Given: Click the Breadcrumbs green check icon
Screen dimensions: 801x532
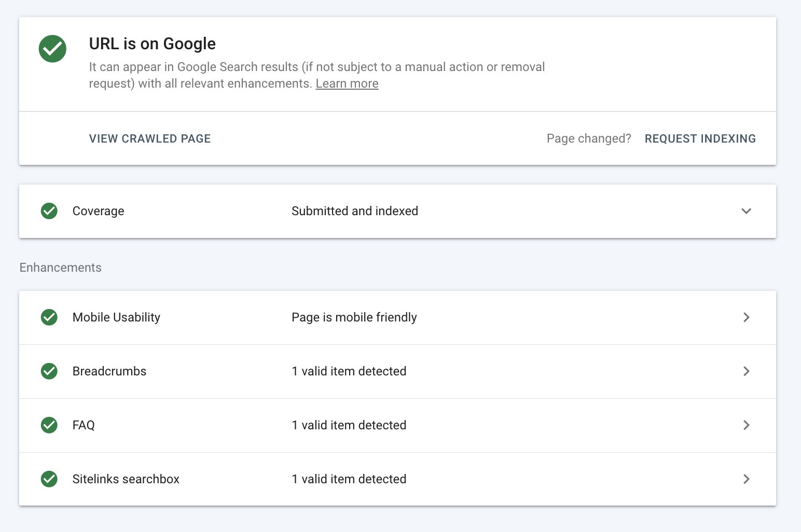Looking at the screenshot, I should [49, 371].
